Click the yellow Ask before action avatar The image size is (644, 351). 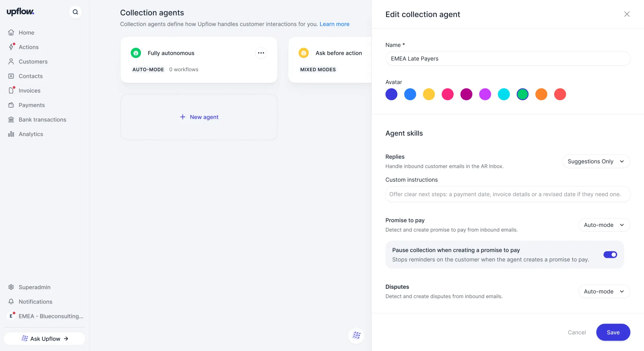pos(304,53)
